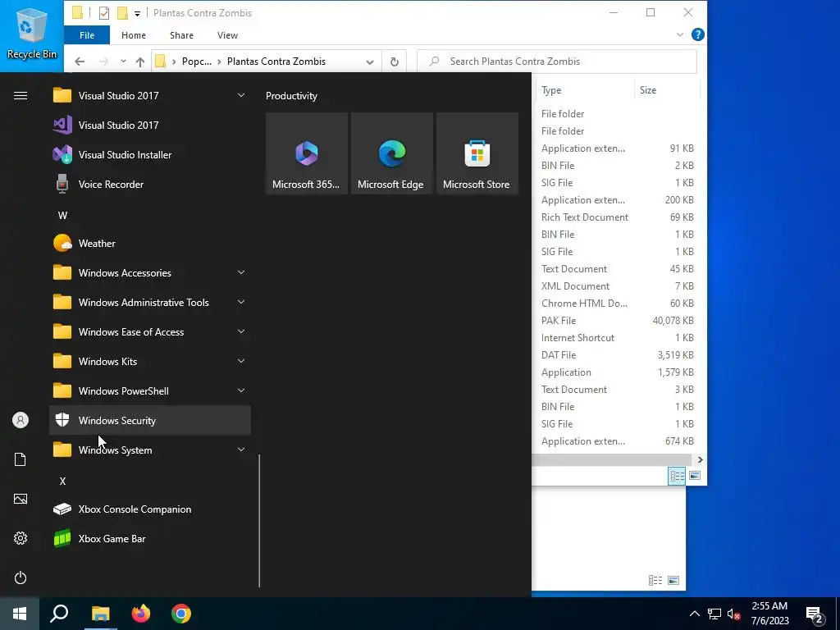Click the Productivity group heading
This screenshot has width=840, height=630.
pos(291,96)
